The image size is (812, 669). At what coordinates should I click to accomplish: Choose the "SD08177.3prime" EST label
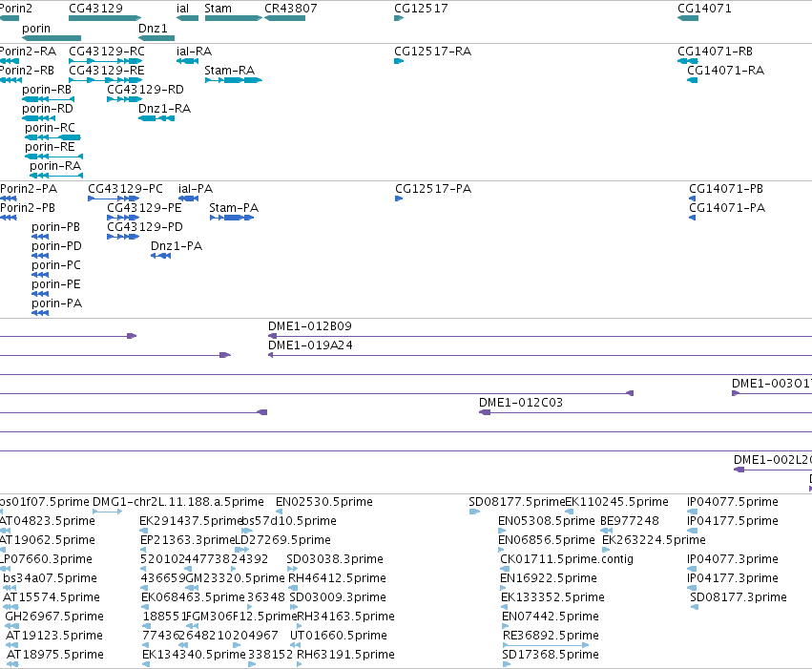739,598
